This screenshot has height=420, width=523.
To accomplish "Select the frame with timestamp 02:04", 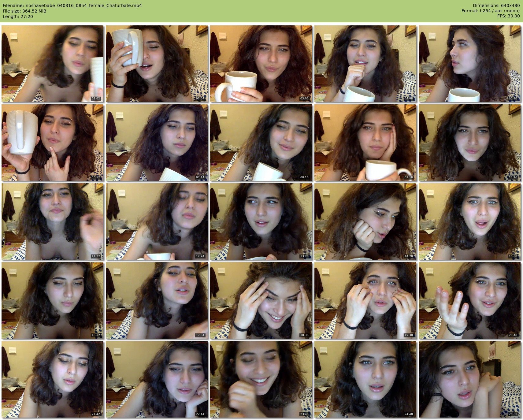I will pos(157,64).
